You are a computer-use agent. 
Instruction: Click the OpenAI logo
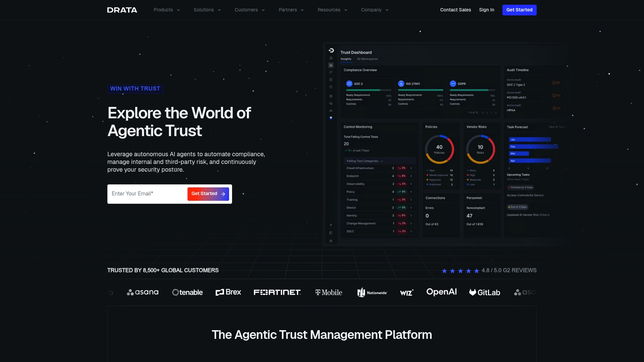[x=441, y=292]
